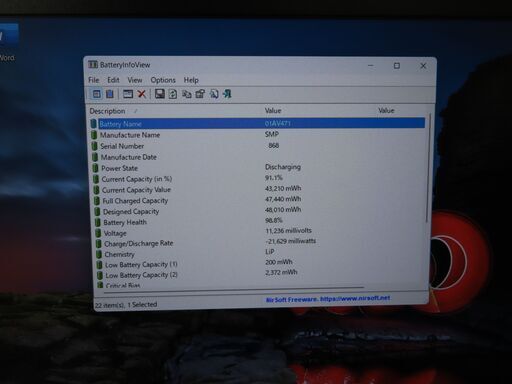Click the battery icon beside Chemistry
The image size is (512, 384).
99,254
